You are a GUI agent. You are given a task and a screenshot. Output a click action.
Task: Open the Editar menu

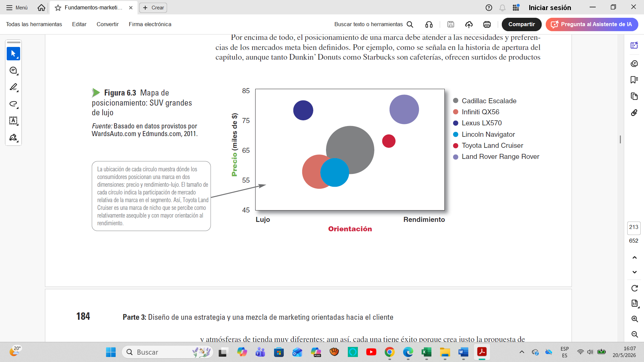point(79,24)
